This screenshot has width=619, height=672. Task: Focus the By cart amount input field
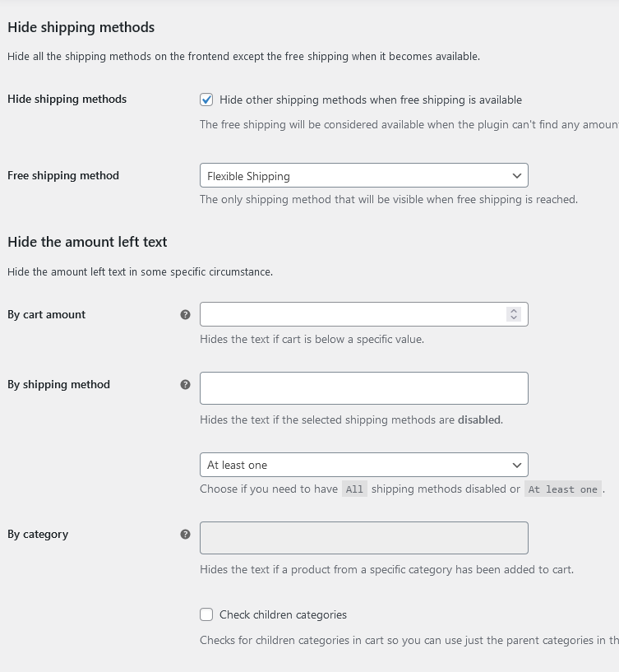(x=363, y=314)
